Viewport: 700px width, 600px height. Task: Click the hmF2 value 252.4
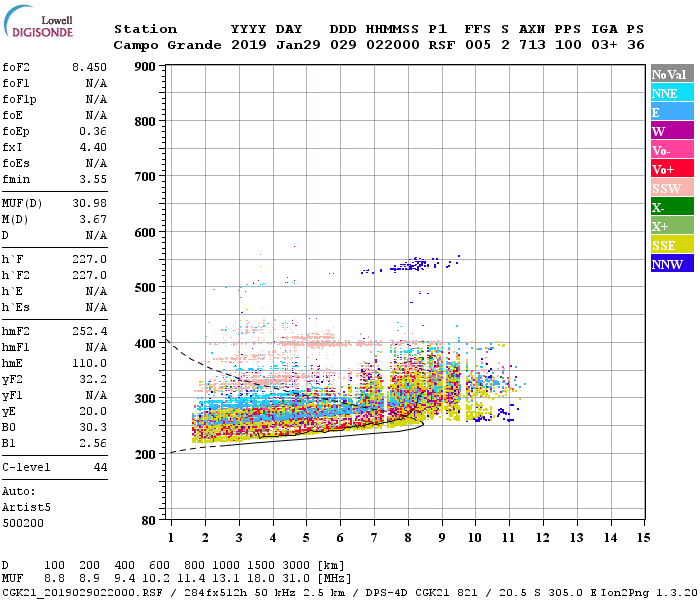coord(89,331)
